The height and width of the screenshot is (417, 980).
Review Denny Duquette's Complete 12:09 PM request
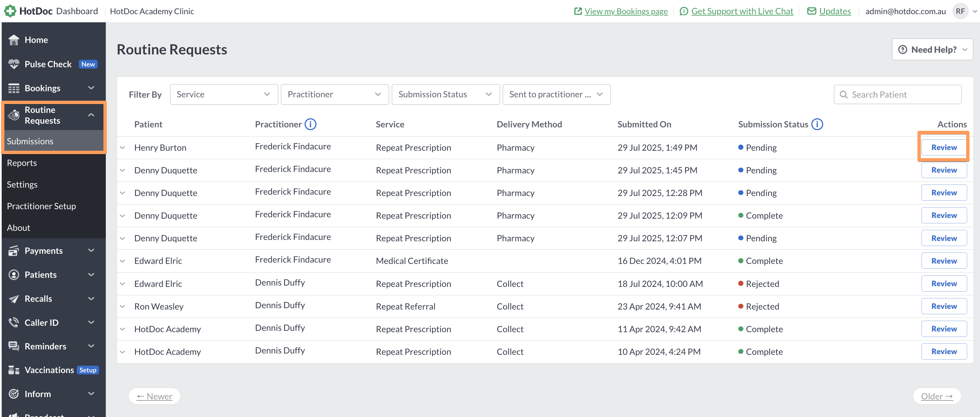click(944, 216)
